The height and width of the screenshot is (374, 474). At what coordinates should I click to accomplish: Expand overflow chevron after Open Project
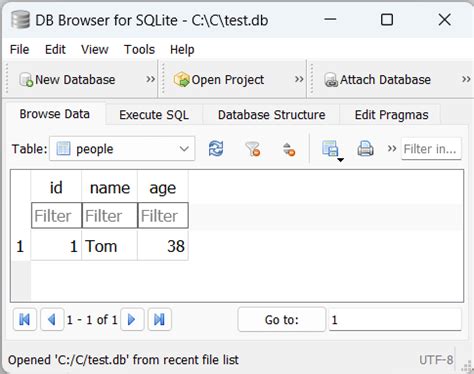click(x=299, y=79)
